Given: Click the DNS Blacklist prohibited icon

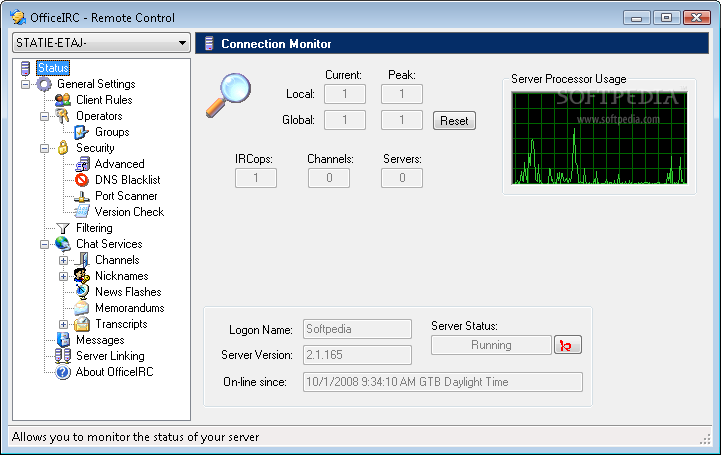Looking at the screenshot, I should coord(82,180).
